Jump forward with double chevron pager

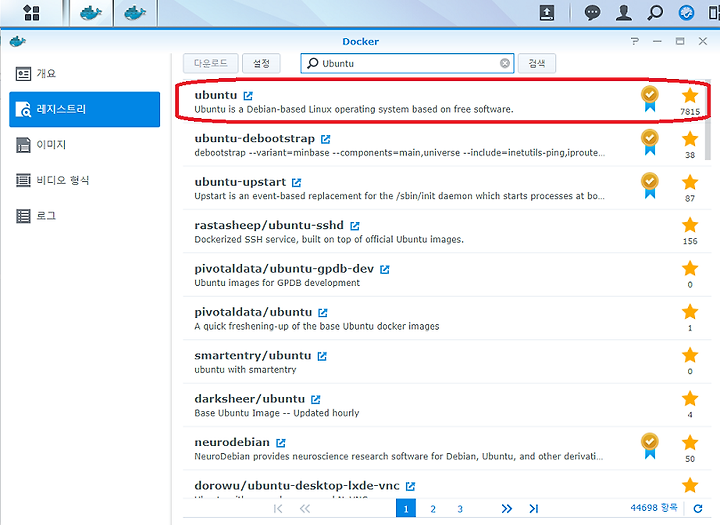tap(506, 508)
